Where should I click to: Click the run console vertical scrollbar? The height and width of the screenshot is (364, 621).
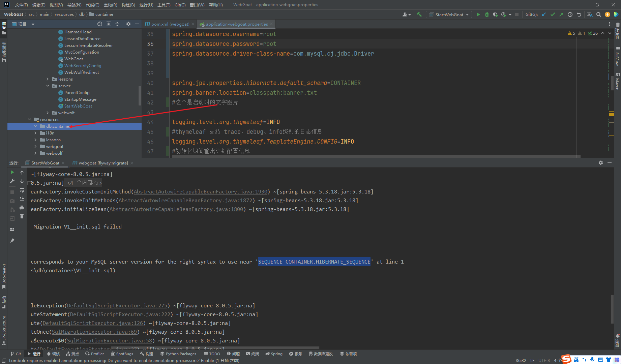(612, 309)
